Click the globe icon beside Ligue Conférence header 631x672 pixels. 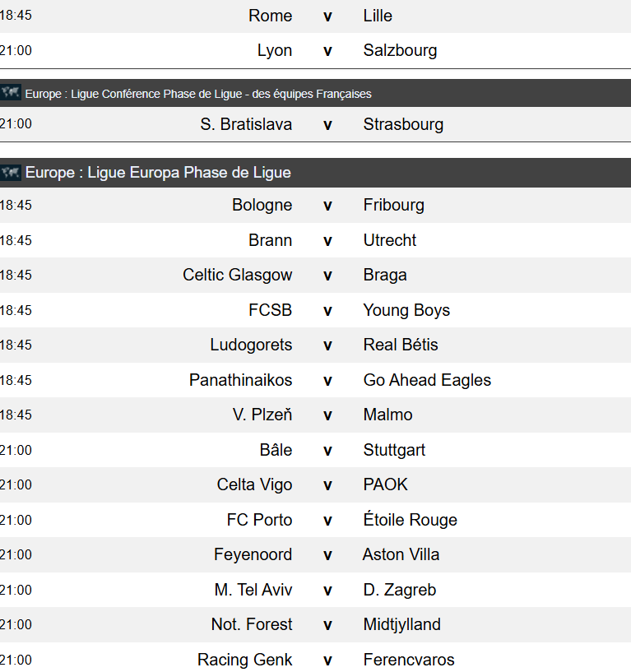coord(11,93)
